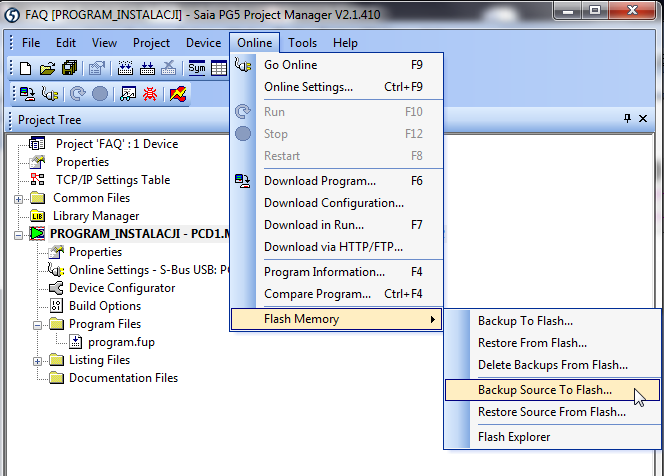
Task: Choose Restore Source From Flash...
Action: coord(553,412)
